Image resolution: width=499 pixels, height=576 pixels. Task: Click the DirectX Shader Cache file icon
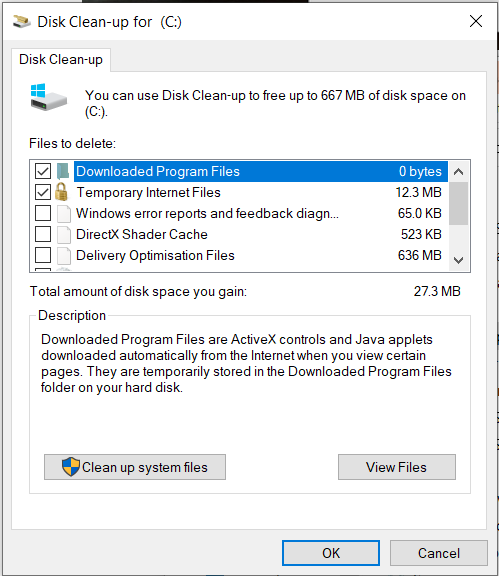(x=64, y=235)
